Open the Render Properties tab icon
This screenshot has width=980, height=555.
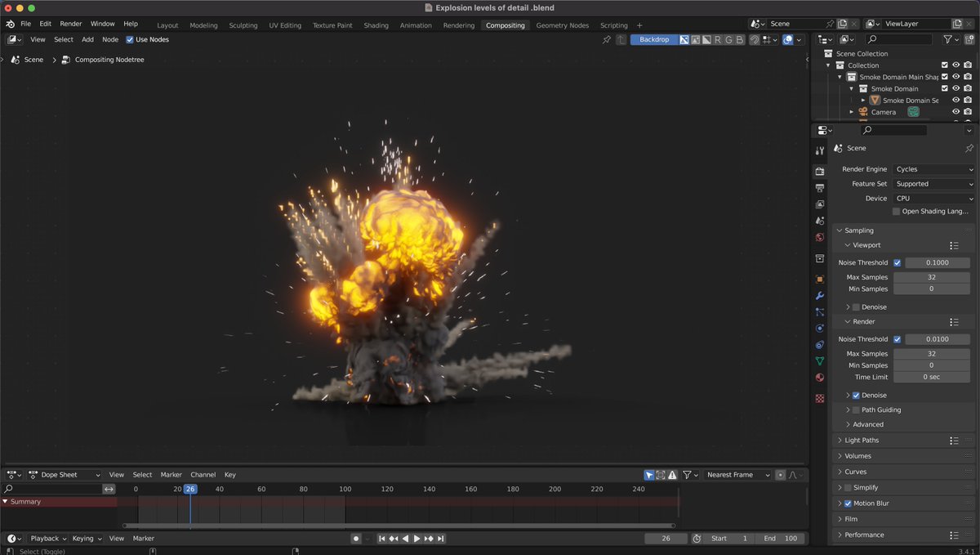point(819,171)
